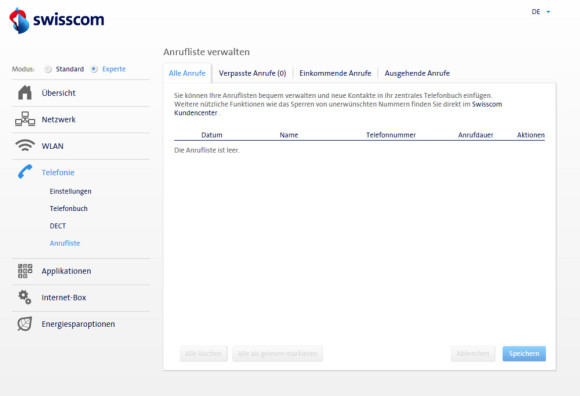The height and width of the screenshot is (396, 580).
Task: Switch to Ausgehende Anrufe tab
Action: click(x=417, y=73)
